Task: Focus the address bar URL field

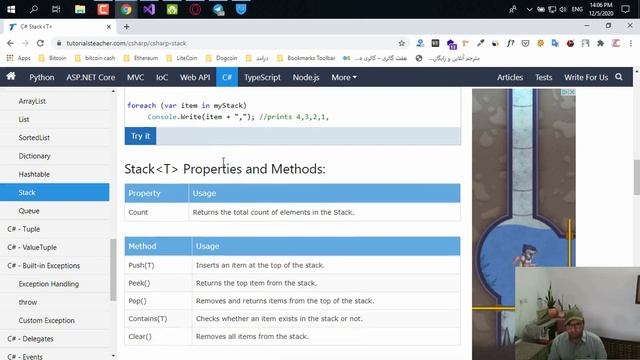Action: [x=229, y=43]
